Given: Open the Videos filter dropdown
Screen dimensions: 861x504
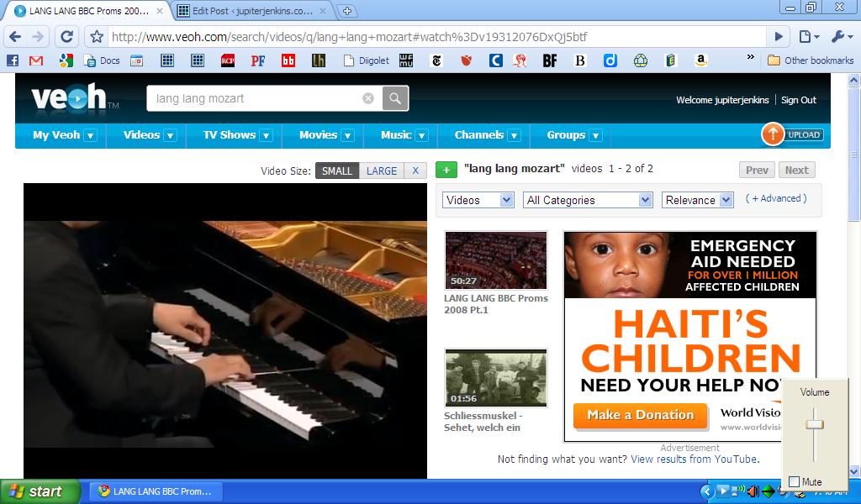Looking at the screenshot, I should point(478,200).
